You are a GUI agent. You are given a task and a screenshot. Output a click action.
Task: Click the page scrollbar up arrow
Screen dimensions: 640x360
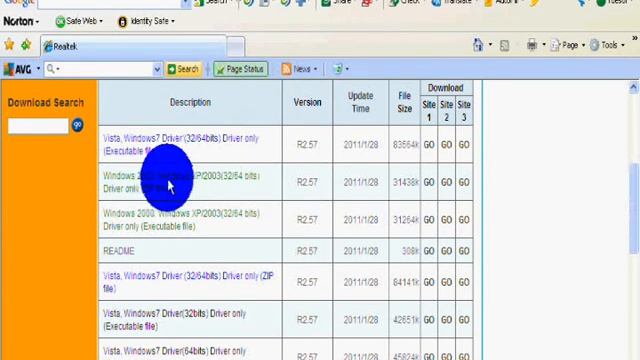click(633, 87)
